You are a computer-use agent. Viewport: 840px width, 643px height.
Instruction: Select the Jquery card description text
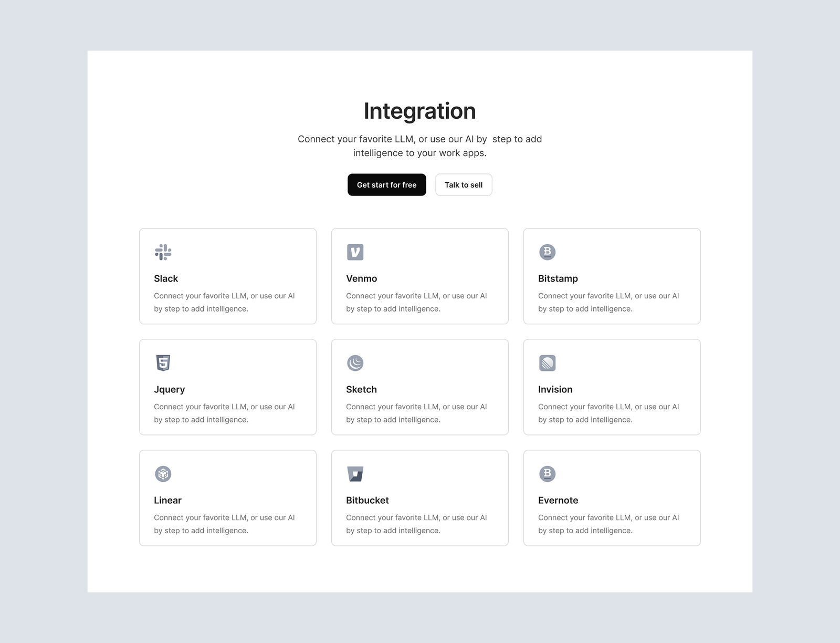point(224,413)
